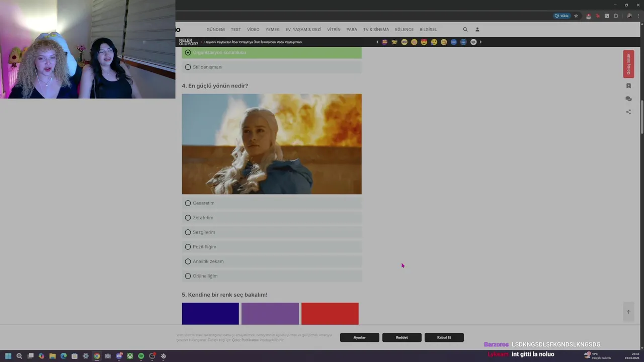
Task: Open Discord from the taskbar
Action: click(119, 356)
